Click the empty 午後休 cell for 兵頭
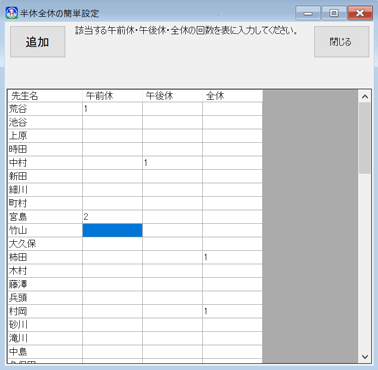The width and height of the screenshot is (378, 370). coord(172,298)
